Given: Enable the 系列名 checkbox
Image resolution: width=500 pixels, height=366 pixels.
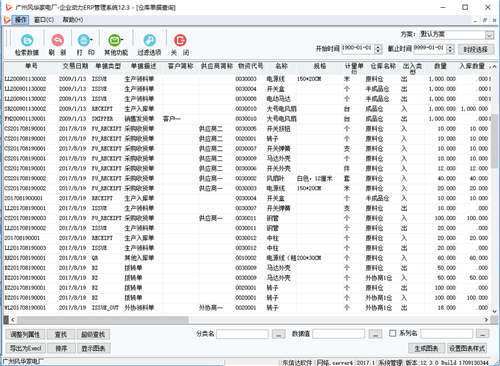Looking at the screenshot, I should pos(393,333).
